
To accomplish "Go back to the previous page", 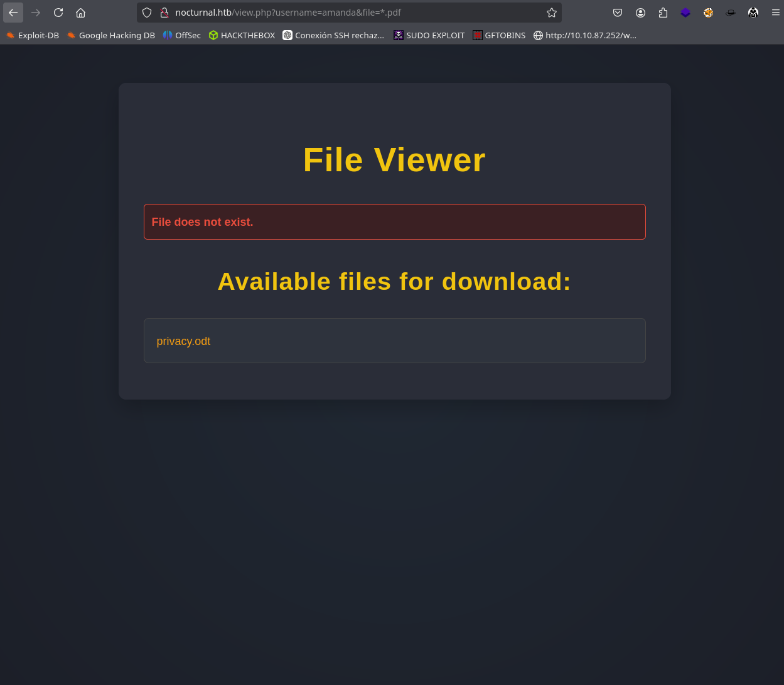I will pyautogui.click(x=13, y=13).
